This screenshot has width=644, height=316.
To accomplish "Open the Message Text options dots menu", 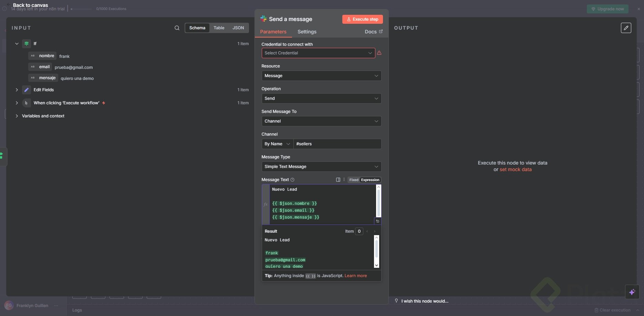I will point(344,180).
